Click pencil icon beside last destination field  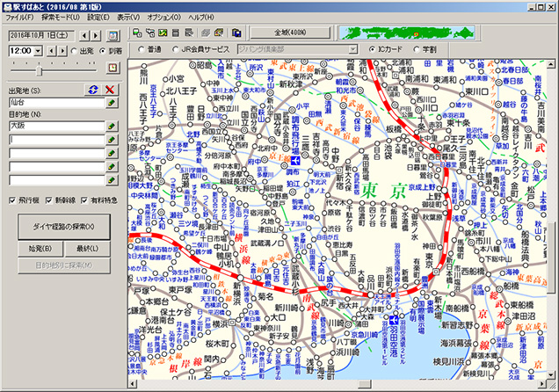click(x=112, y=180)
